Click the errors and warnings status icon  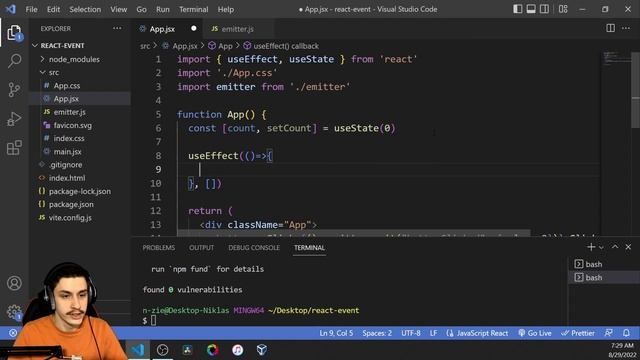coord(13,333)
